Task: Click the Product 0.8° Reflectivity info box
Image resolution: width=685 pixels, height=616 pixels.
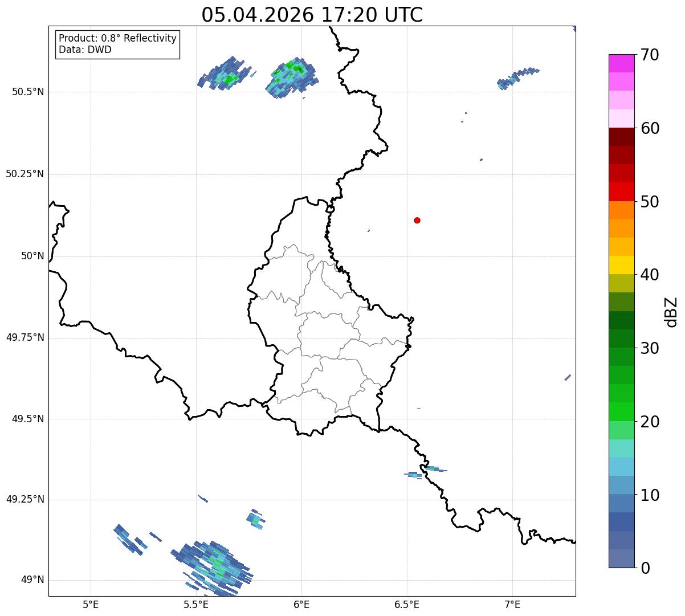Action: coord(118,44)
